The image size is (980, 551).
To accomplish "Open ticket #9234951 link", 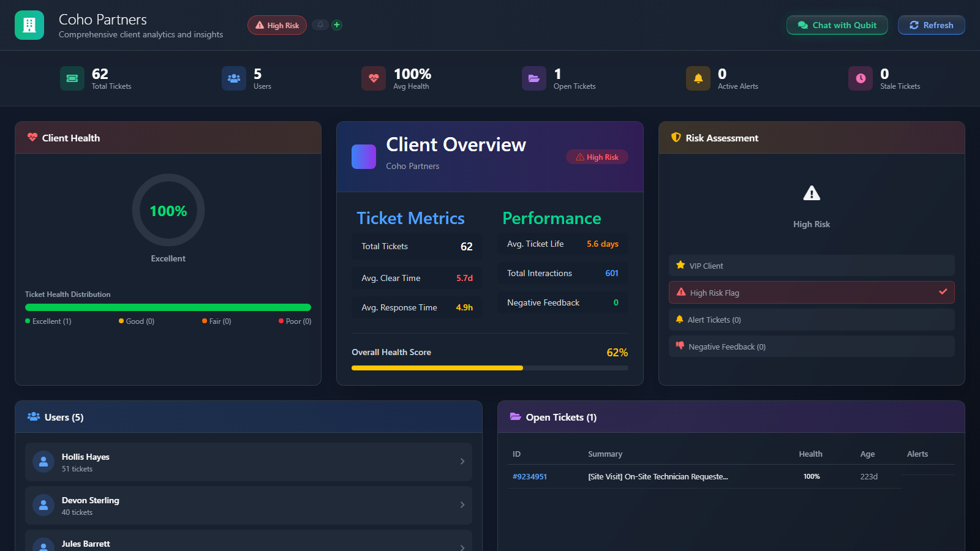I will coord(530,476).
